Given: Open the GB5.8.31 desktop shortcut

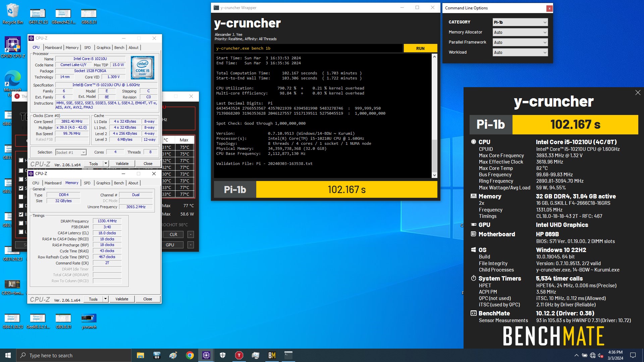Looking at the screenshot, I should click(x=63, y=320).
